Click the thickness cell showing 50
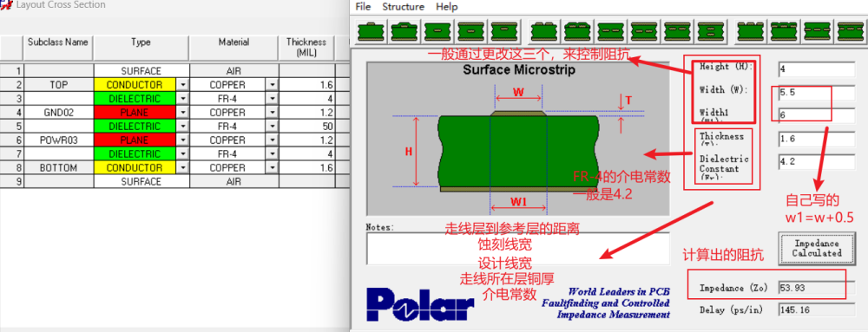 click(x=306, y=127)
